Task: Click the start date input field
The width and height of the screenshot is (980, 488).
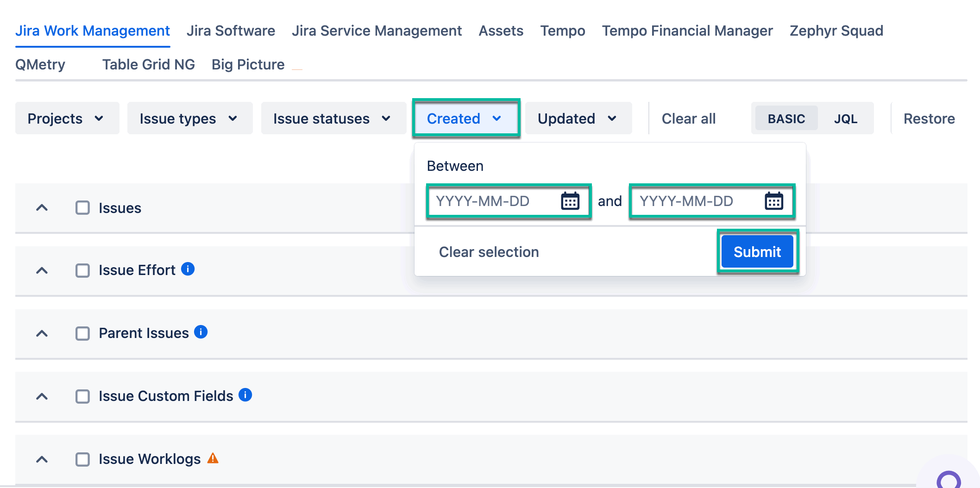Action: (x=493, y=201)
